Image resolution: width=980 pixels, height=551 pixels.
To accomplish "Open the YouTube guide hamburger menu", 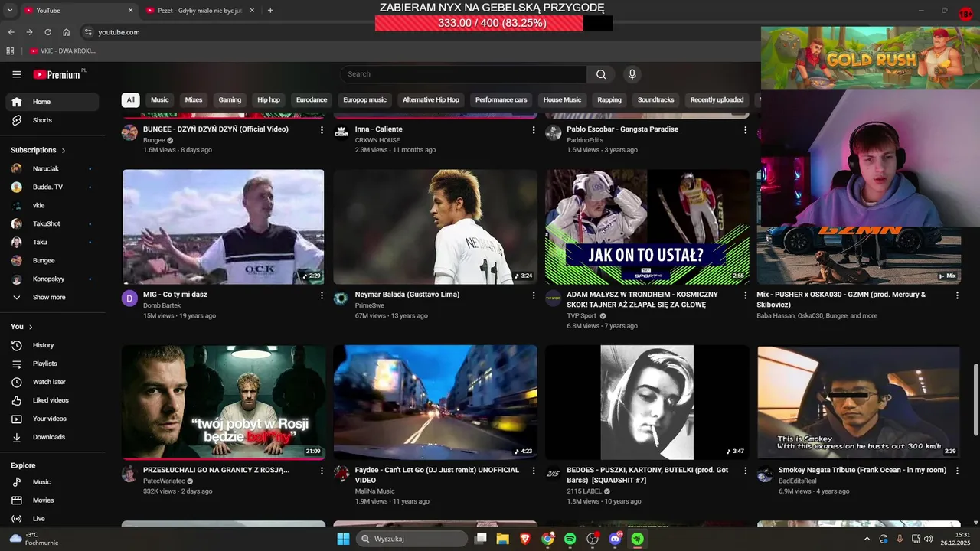I will 17,74.
